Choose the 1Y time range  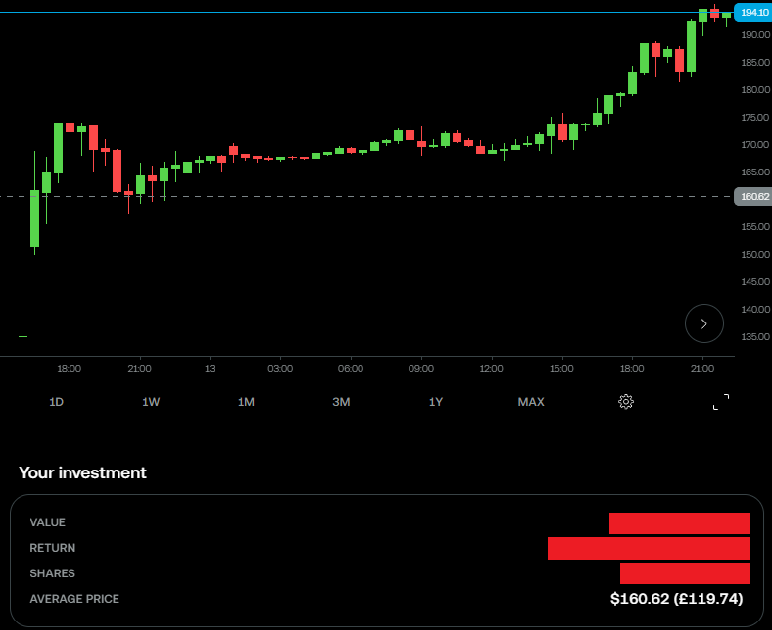point(436,402)
